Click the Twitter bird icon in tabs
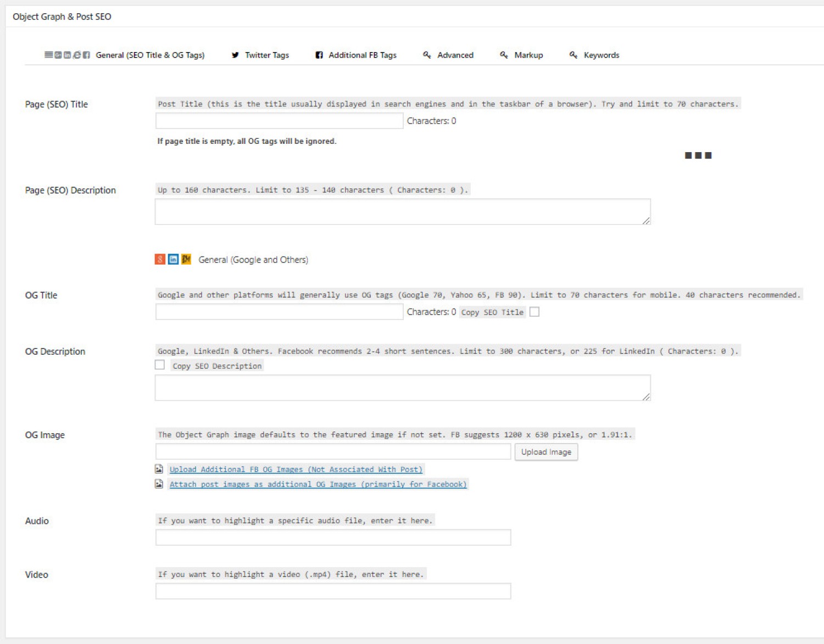824x644 pixels. coord(235,55)
